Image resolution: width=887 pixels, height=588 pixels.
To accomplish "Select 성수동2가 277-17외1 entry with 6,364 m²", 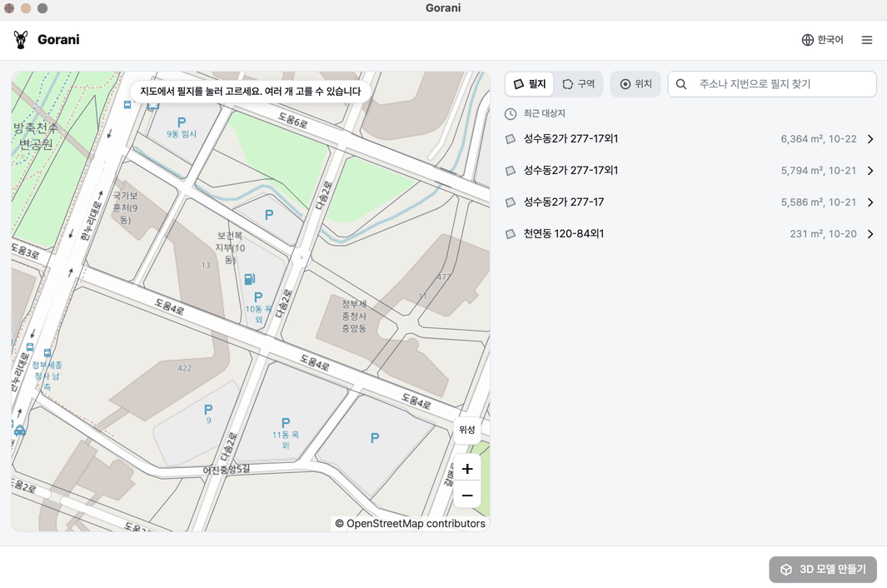I will coord(690,138).
